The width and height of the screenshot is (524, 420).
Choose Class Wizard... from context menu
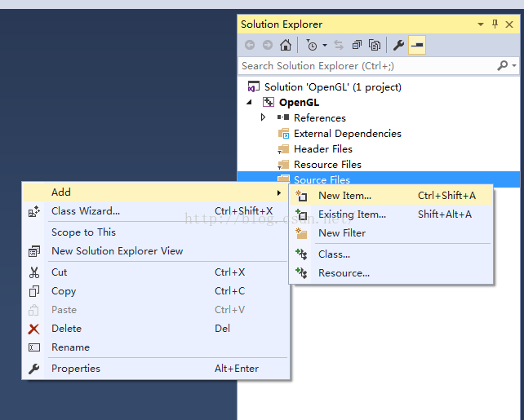click(x=155, y=211)
